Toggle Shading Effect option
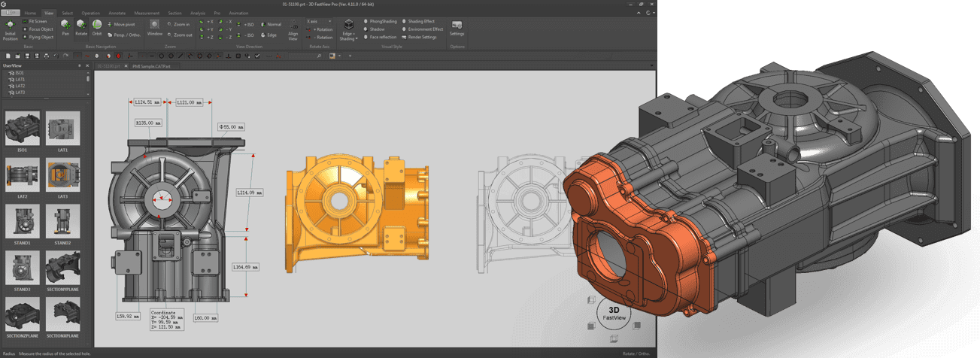This screenshot has height=358, width=980. click(419, 21)
